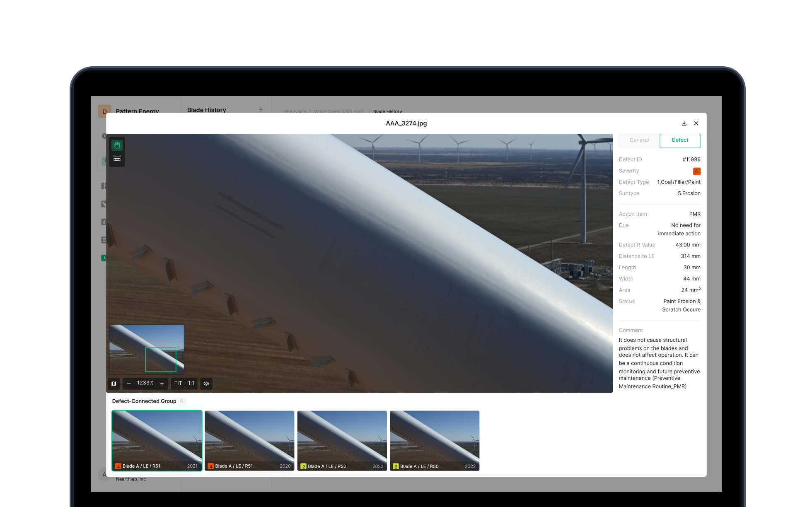
Task: Switch to the Defect tab
Action: point(680,140)
